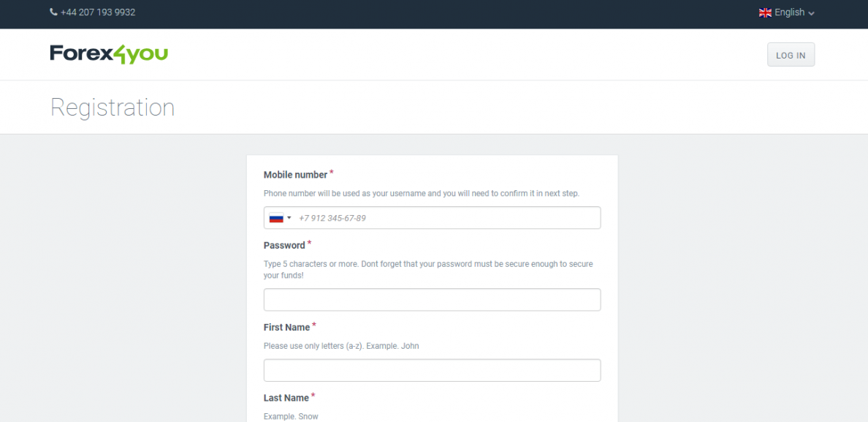
Task: Click the Last Name label
Action: 286,398
